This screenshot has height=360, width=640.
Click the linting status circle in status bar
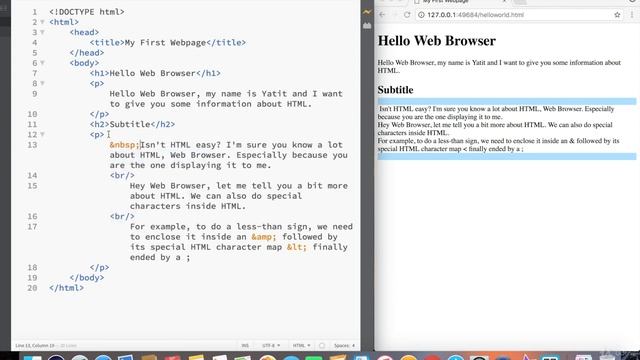322,346
